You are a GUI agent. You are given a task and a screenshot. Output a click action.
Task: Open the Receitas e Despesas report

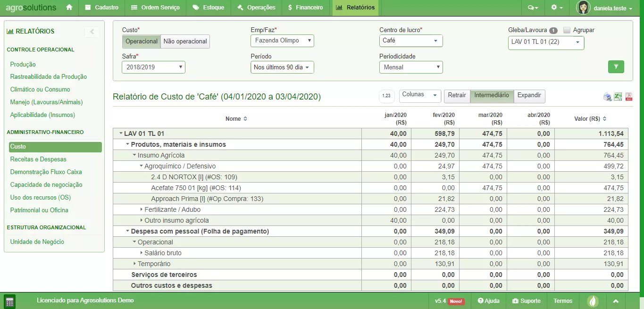(38, 159)
